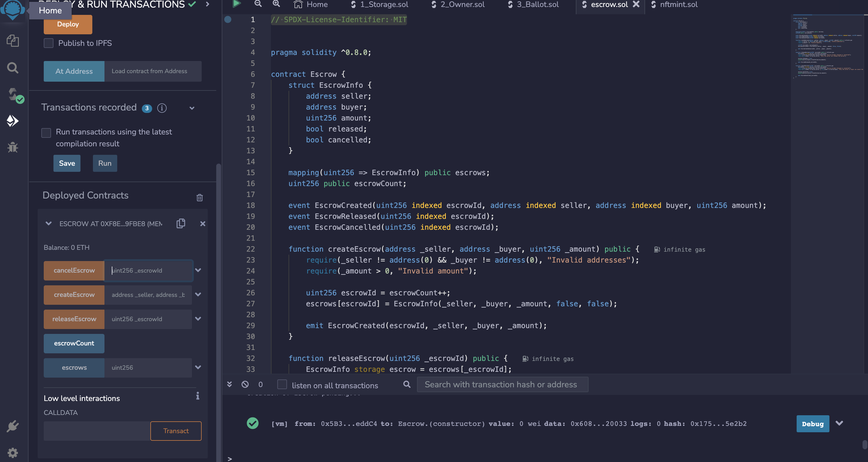Check Run transactions using latest compilation result

point(46,133)
